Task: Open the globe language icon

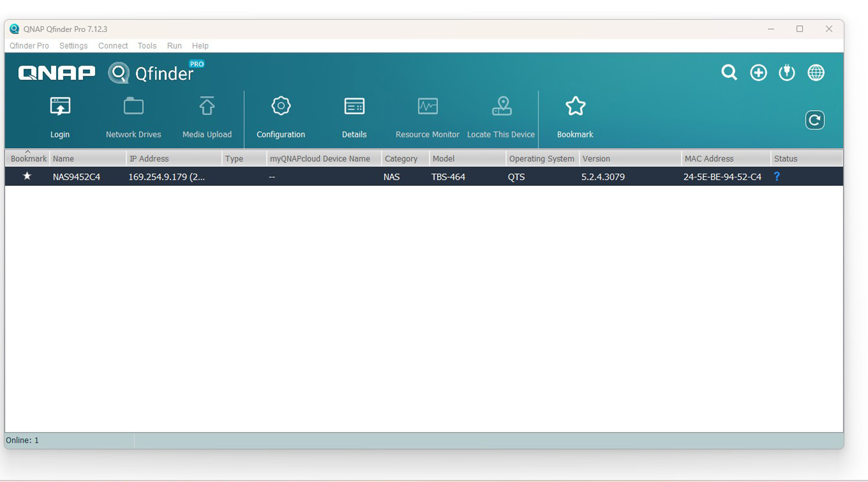Action: point(816,72)
